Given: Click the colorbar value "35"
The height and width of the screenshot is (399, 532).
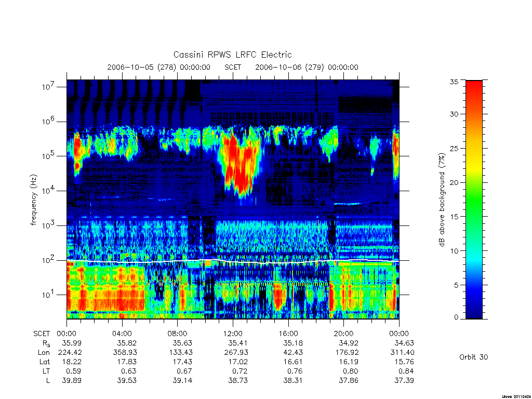Looking at the screenshot, I should (x=454, y=82).
